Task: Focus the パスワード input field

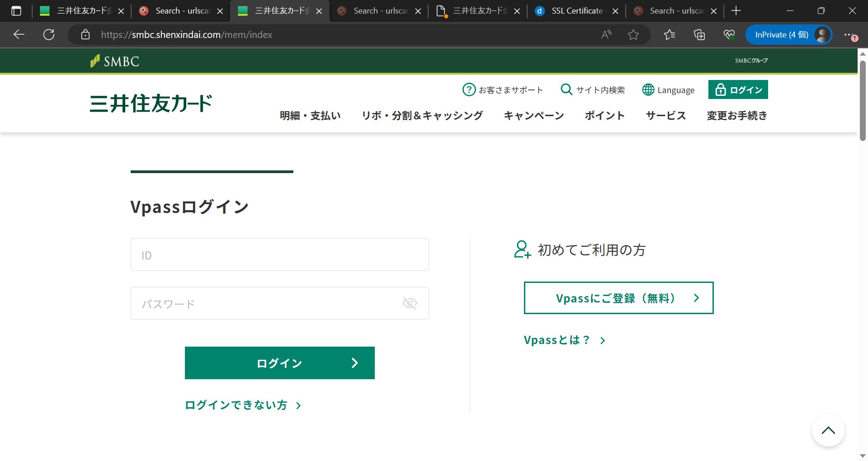Action: [x=279, y=303]
